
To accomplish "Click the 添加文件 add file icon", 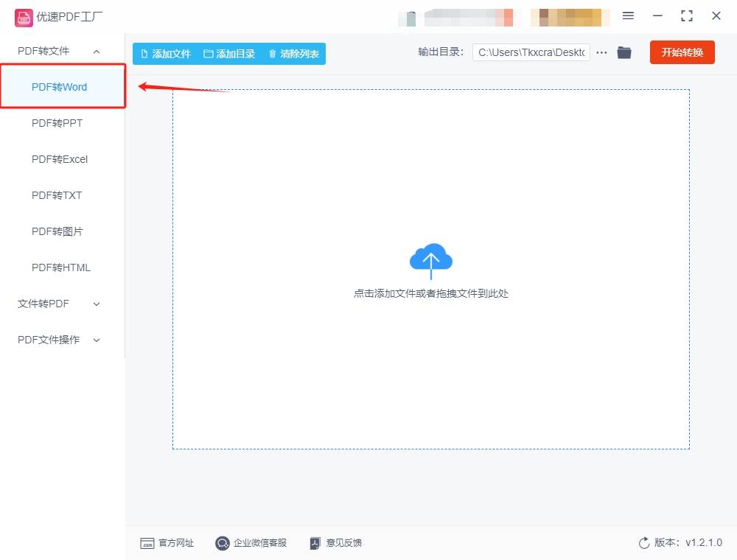I will [x=145, y=53].
